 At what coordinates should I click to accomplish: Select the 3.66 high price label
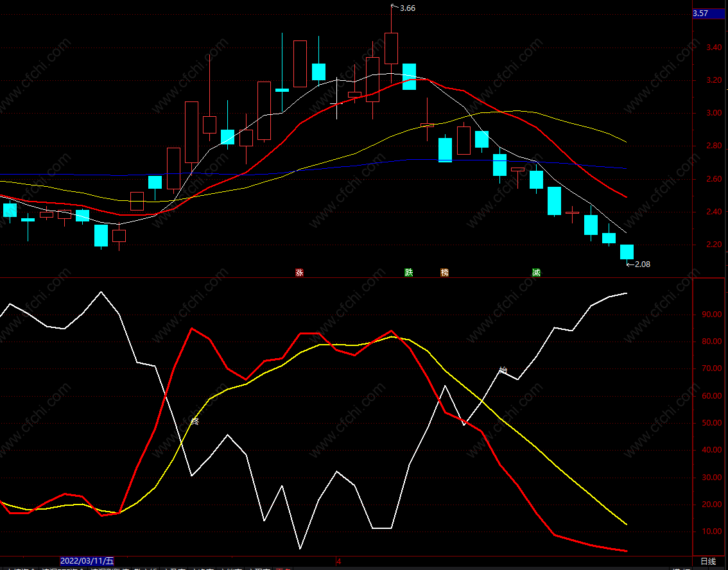coord(407,8)
